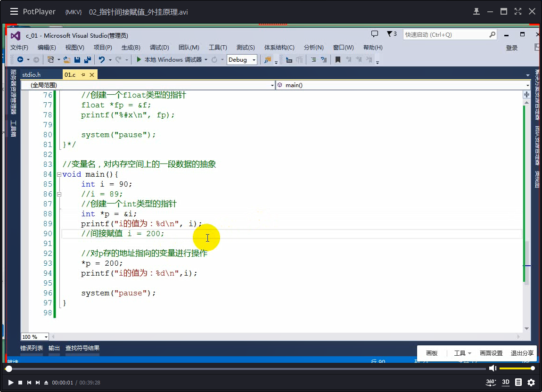This screenshot has height=392, width=542.
Task: Expand the main() member dropdown
Action: pyautogui.click(x=527, y=85)
